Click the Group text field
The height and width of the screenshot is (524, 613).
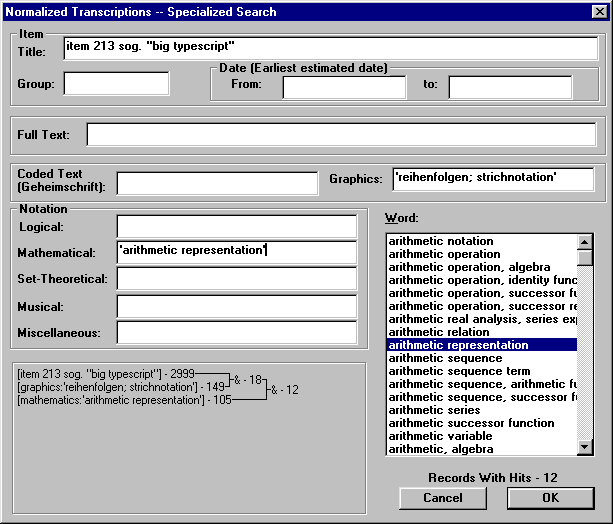(116, 85)
